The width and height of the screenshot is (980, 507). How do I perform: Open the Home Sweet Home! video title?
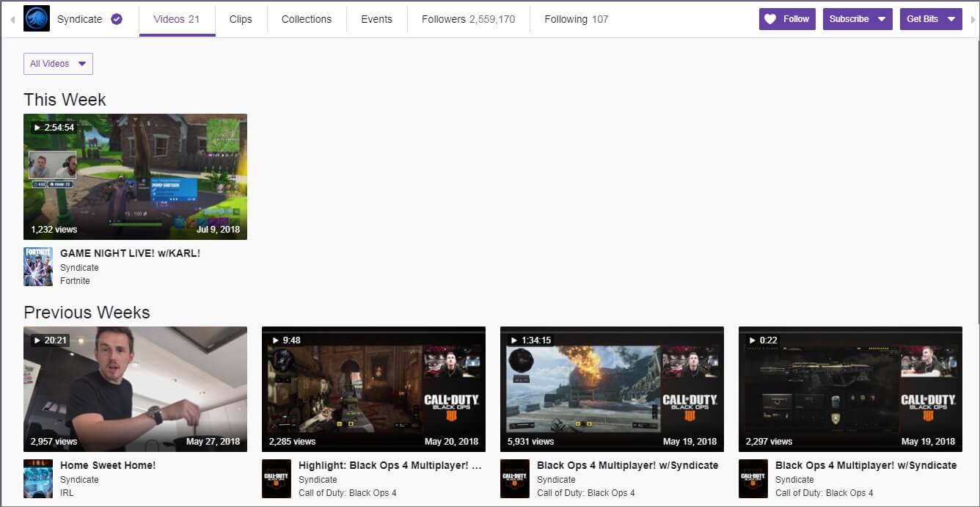click(108, 465)
